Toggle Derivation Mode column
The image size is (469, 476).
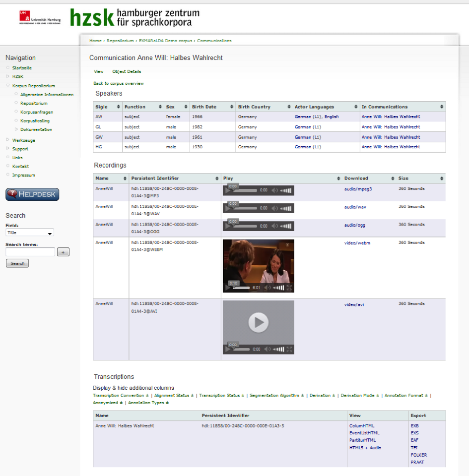(360, 396)
